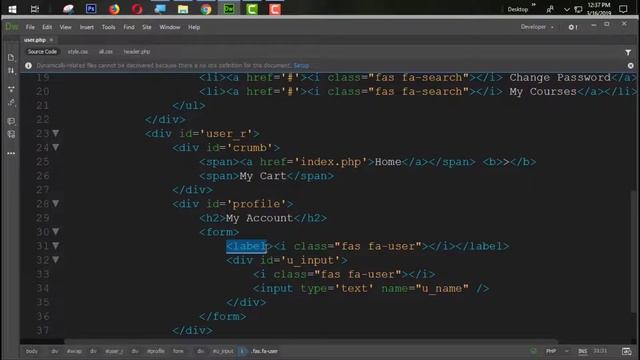Click the info icon on notification bar
Screen dimensions: 640x360
(x=28, y=65)
